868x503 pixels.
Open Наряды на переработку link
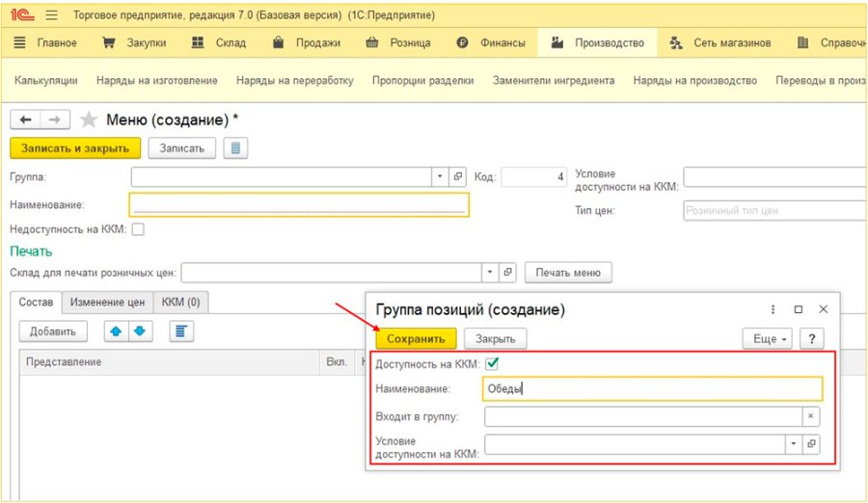294,80
